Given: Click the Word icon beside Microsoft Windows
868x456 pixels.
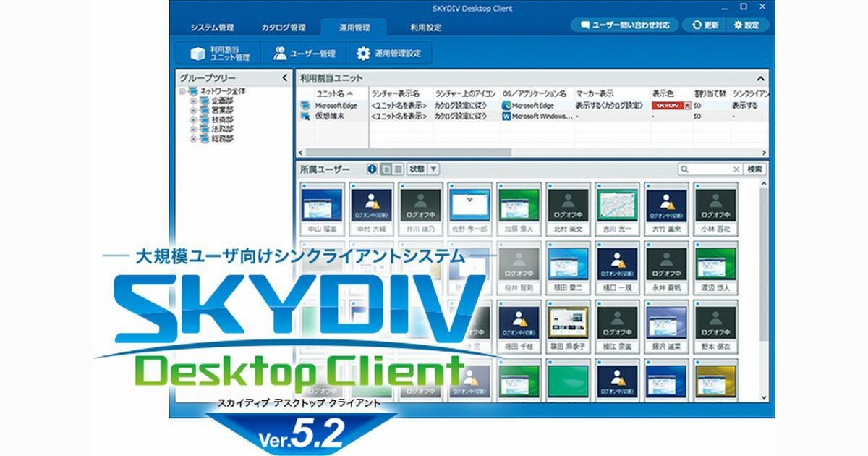Looking at the screenshot, I should 506,116.
